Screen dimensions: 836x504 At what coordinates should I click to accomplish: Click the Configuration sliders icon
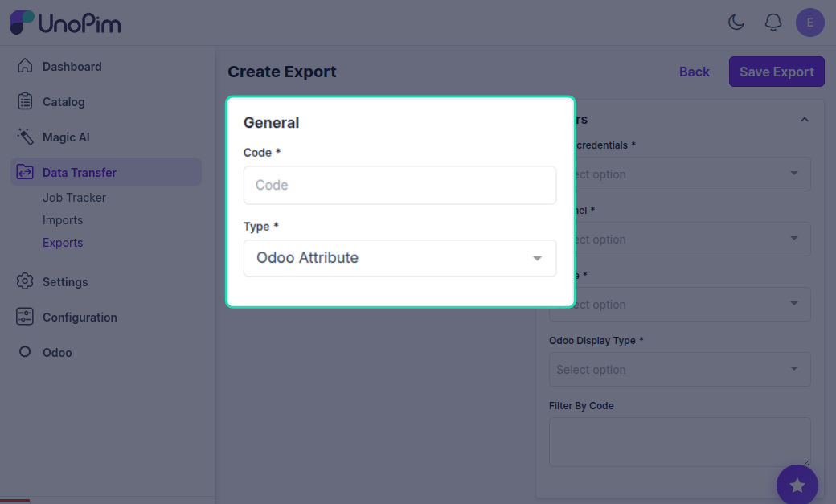coord(25,316)
